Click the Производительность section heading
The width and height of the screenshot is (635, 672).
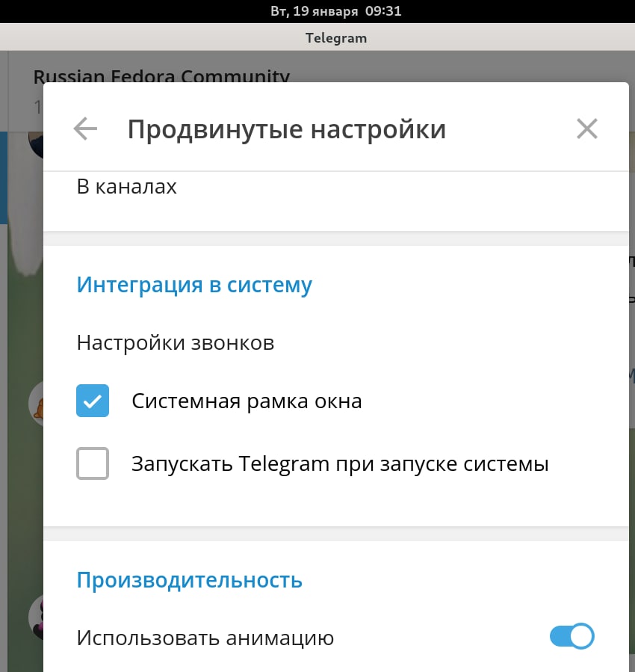(x=189, y=580)
